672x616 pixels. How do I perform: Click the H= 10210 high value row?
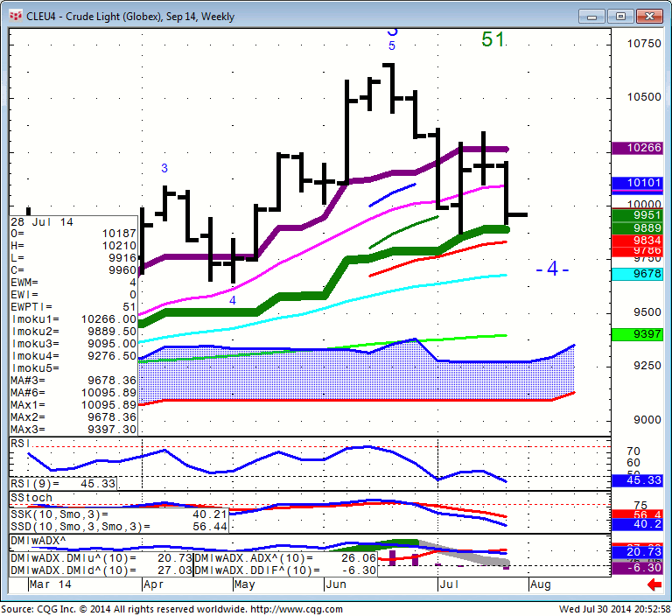click(x=73, y=246)
